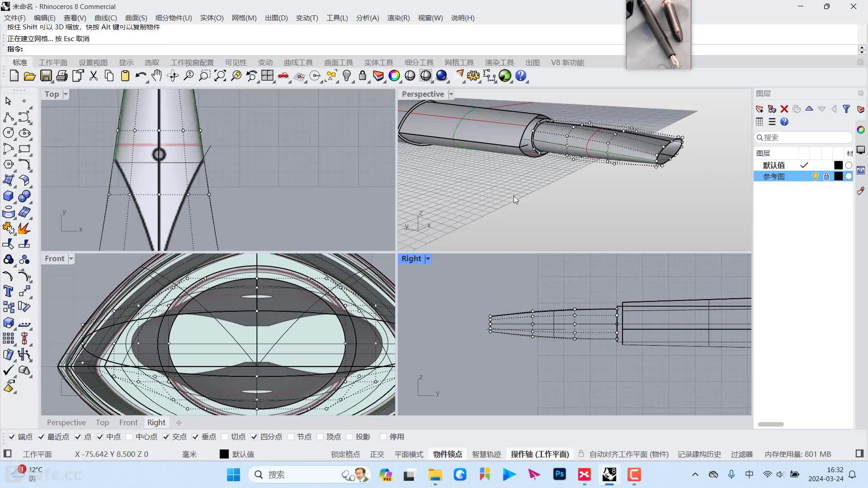Click the blue render sphere icon
868x488 pixels.
pyautogui.click(x=442, y=76)
